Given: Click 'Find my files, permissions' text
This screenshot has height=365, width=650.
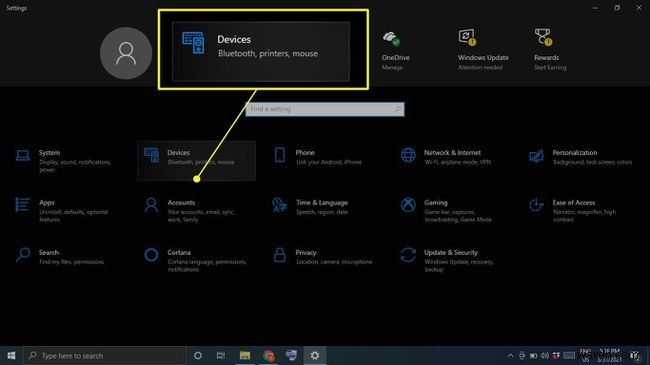Looking at the screenshot, I should [x=71, y=262].
